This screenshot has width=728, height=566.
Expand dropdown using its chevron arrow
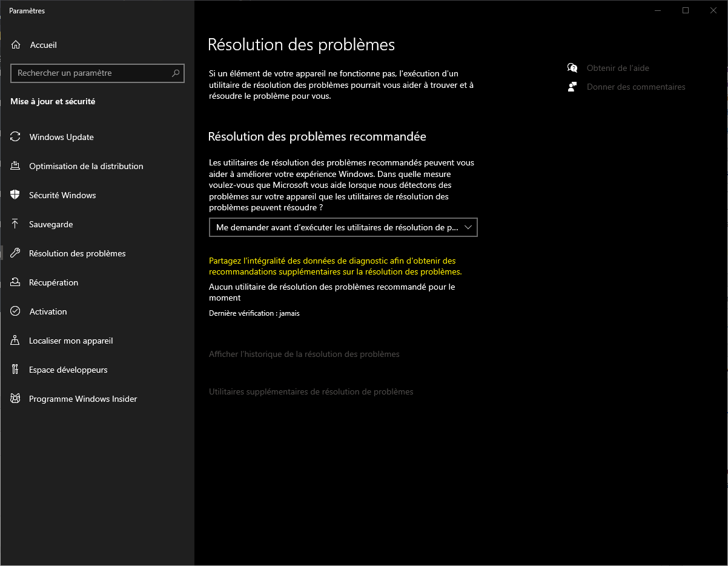coord(468,227)
